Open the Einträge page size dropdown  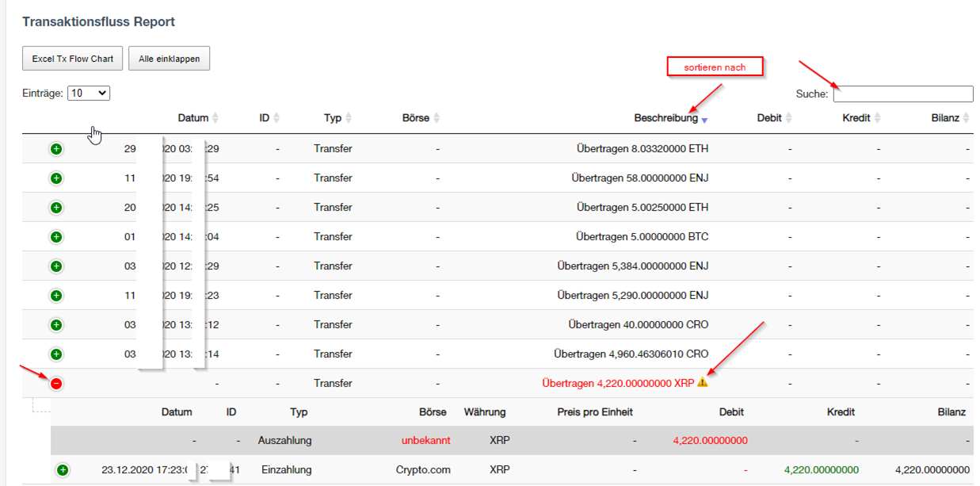coord(89,93)
